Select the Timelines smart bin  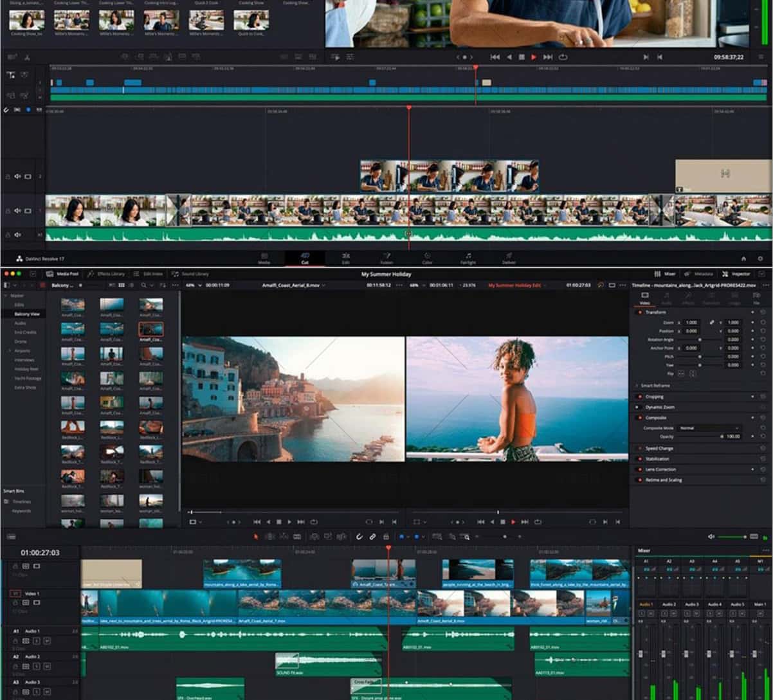coord(22,501)
